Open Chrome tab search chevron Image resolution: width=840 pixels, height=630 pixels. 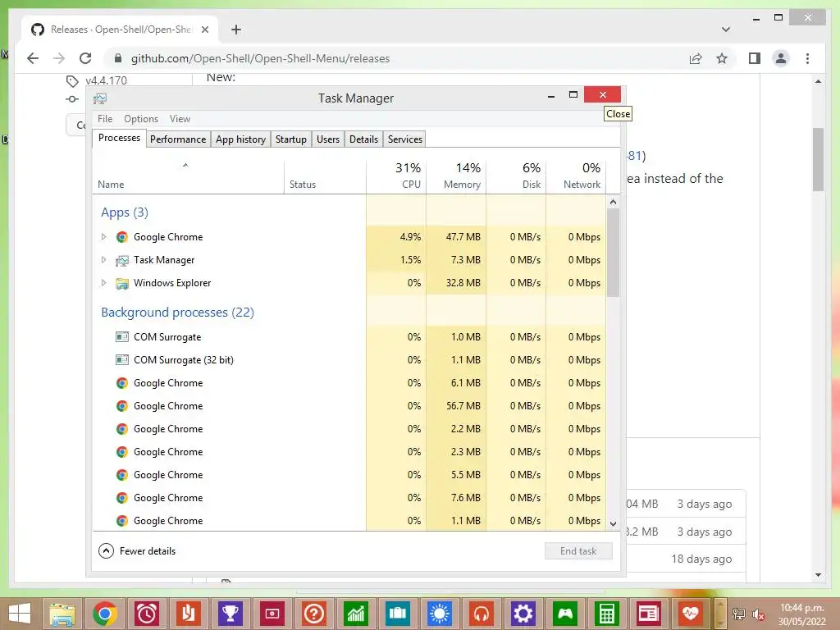[x=726, y=30]
